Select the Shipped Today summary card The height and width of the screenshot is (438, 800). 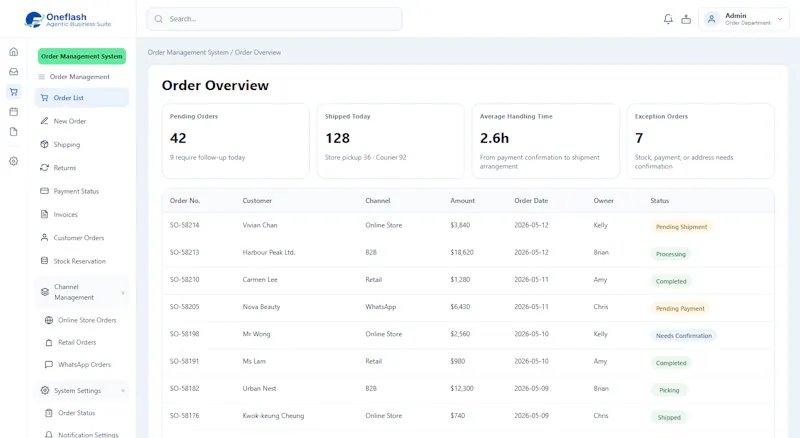click(x=391, y=141)
